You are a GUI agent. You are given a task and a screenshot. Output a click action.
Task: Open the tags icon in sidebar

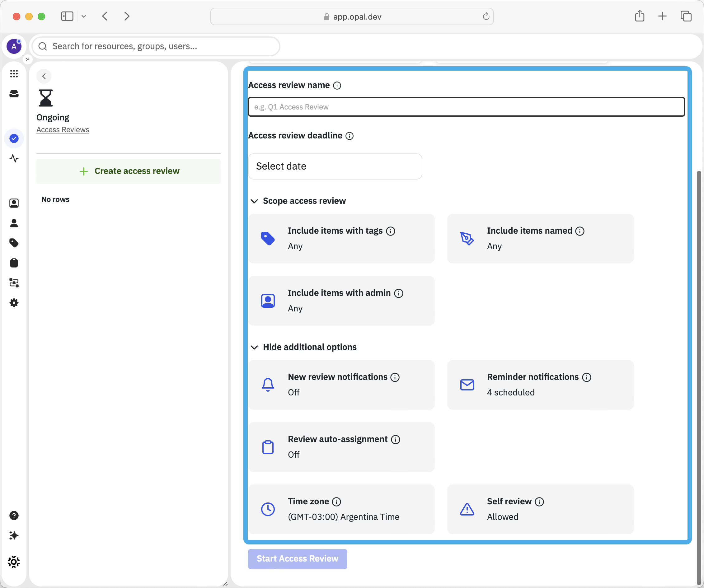(14, 243)
